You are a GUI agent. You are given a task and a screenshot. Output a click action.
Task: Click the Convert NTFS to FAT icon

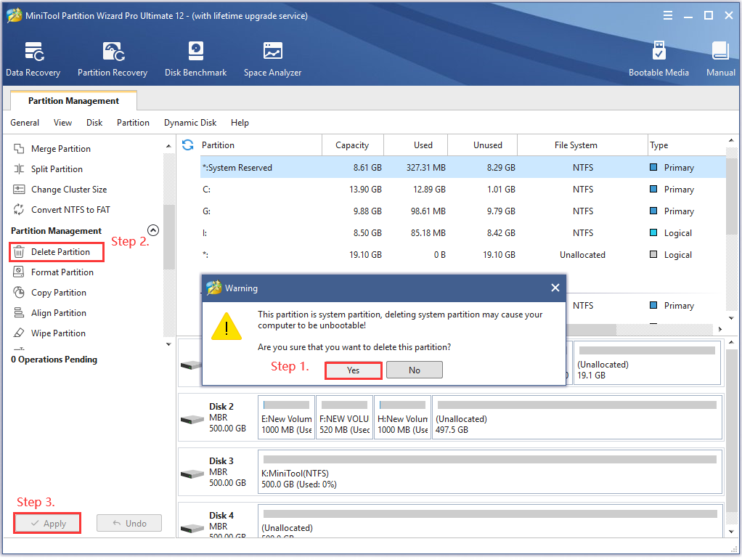pyautogui.click(x=19, y=210)
